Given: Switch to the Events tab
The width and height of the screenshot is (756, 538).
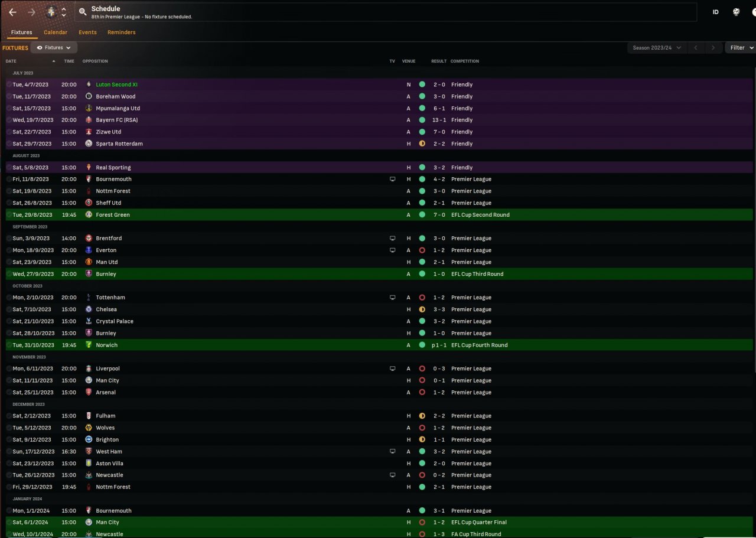Looking at the screenshot, I should pos(87,32).
